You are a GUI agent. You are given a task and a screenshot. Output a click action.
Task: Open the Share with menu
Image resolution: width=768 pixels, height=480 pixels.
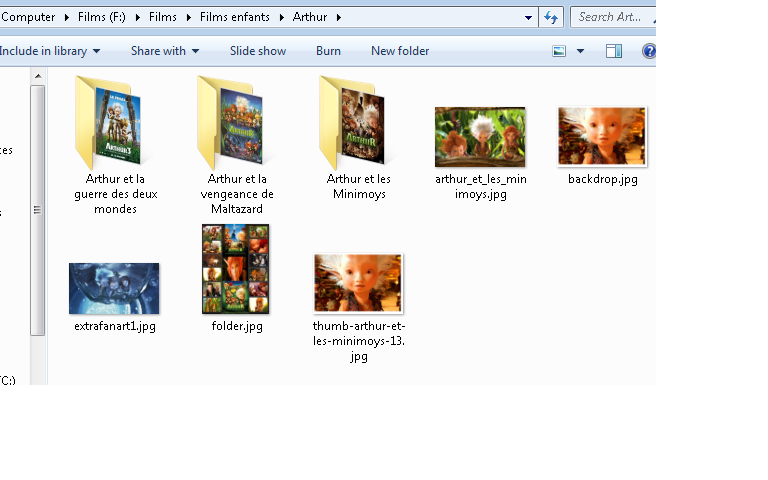coord(165,51)
